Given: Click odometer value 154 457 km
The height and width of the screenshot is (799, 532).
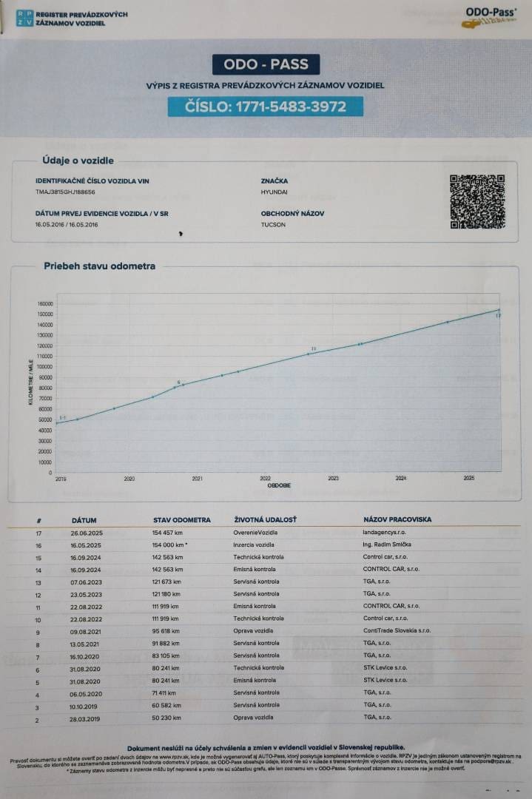Looking at the screenshot, I should tap(167, 533).
